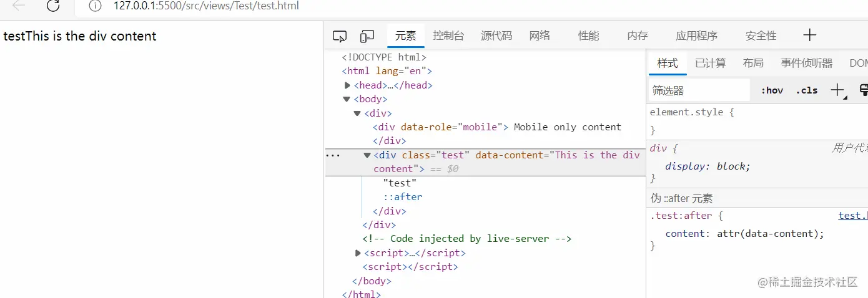Select the html lang="en" node
The height and width of the screenshot is (298, 868).
(387, 71)
